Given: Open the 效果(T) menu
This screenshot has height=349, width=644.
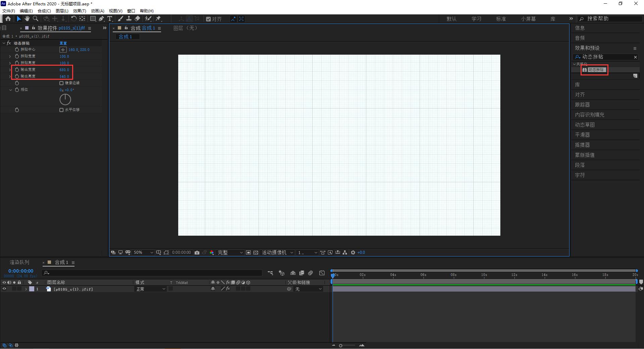Looking at the screenshot, I should (80, 11).
